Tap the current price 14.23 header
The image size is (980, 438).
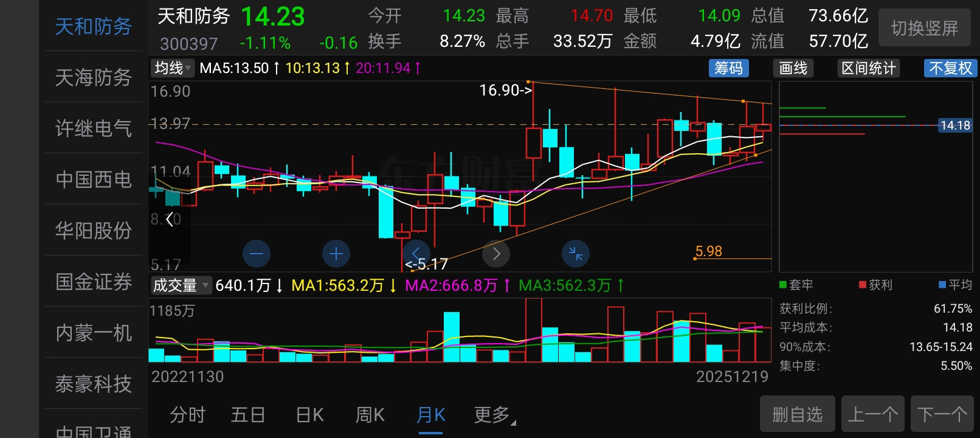click(273, 16)
